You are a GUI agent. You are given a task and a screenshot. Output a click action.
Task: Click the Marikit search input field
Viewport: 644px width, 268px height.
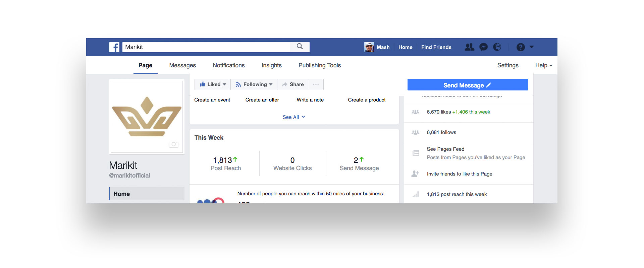(206, 47)
